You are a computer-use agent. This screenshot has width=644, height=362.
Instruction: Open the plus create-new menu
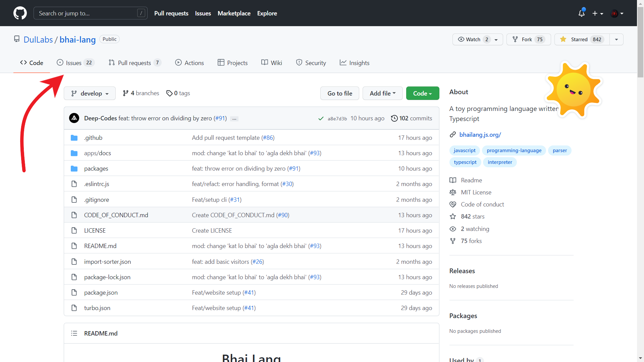598,13
